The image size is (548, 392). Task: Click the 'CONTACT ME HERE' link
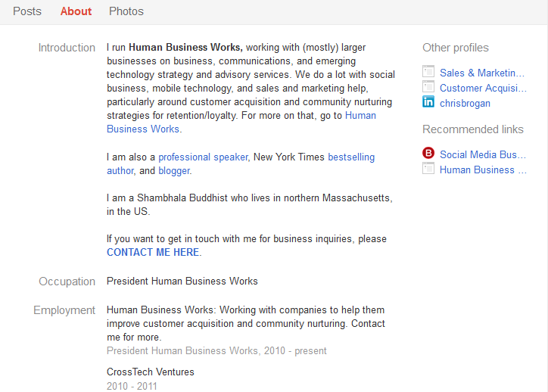(x=153, y=253)
